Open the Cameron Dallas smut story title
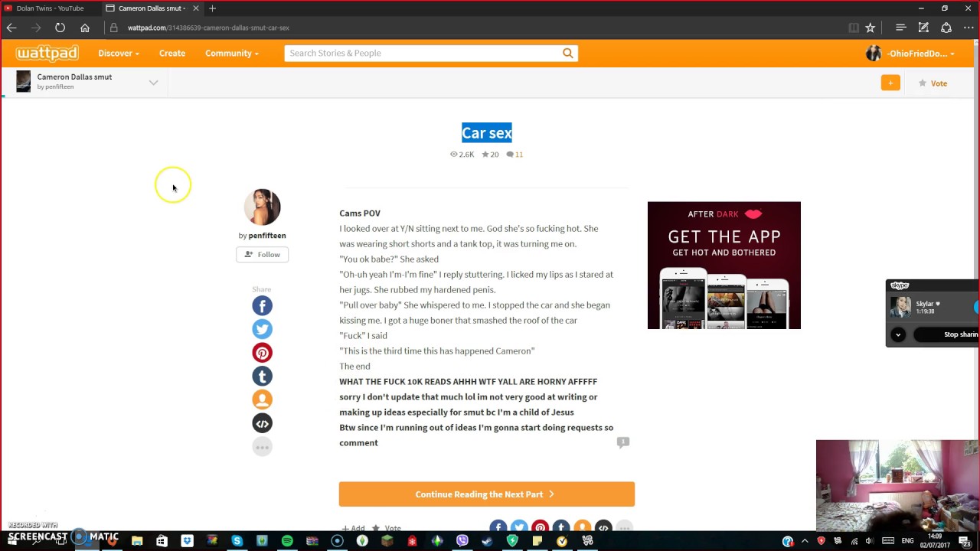Image resolution: width=980 pixels, height=551 pixels. pos(74,77)
